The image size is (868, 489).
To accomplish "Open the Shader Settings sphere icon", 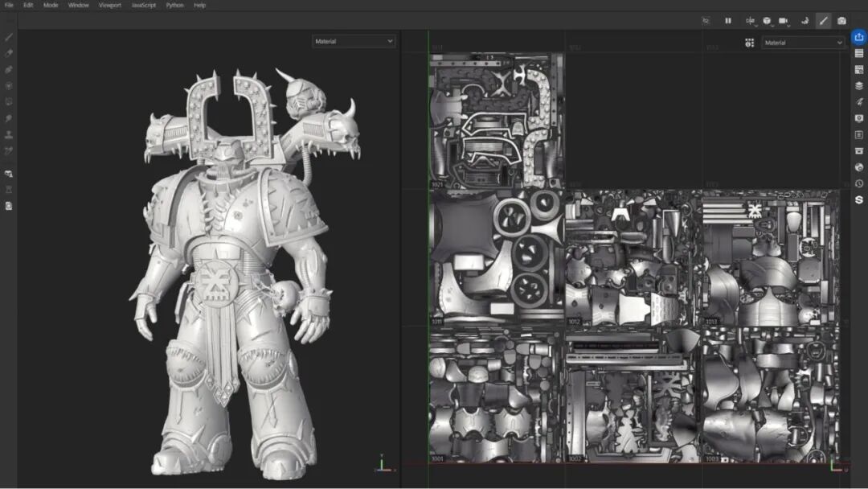I will click(858, 166).
